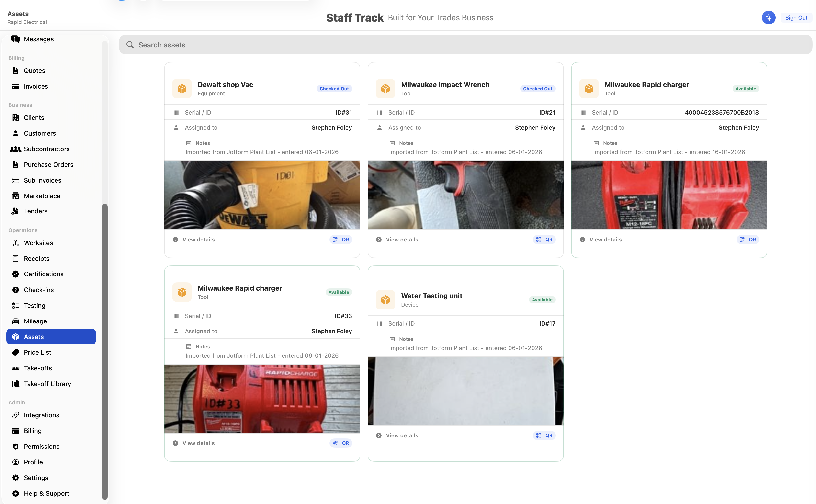Navigate to Worksites
The height and width of the screenshot is (504, 816).
coord(51,243)
